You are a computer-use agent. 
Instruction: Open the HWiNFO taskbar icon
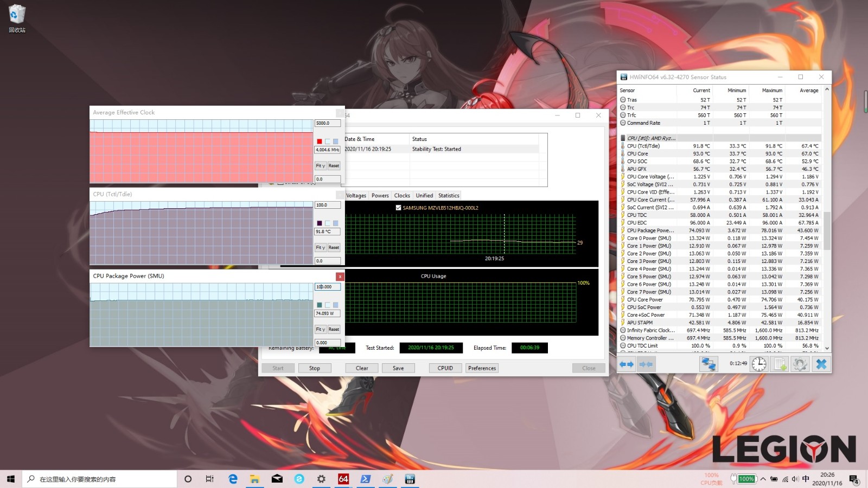410,479
